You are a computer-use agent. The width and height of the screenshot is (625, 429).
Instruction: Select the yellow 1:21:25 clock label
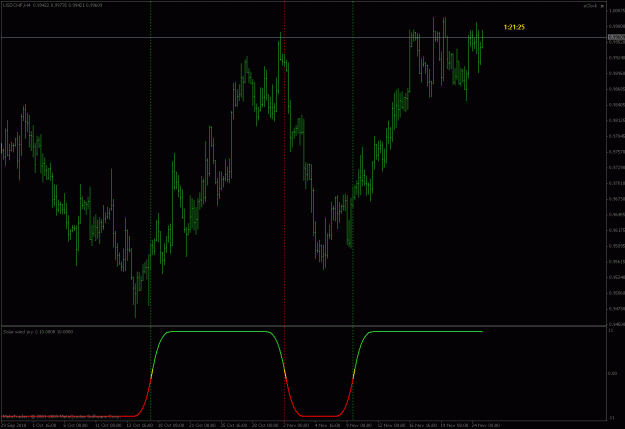tap(514, 27)
